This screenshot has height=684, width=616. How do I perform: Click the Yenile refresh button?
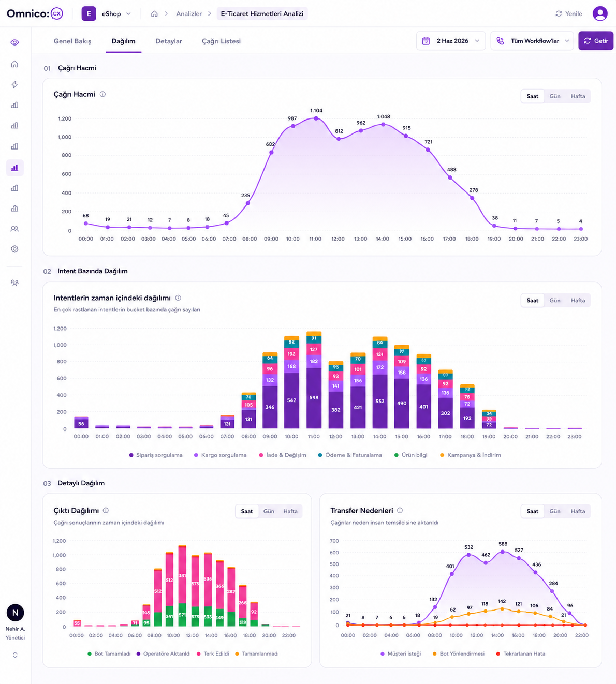coord(568,13)
